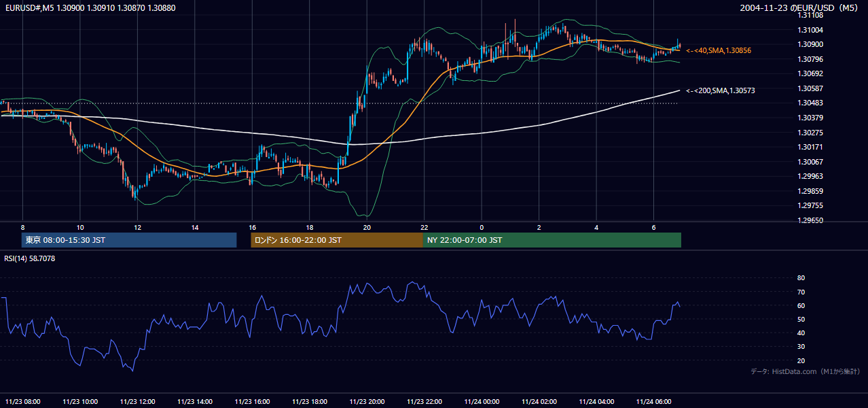Select the 200 SMA 1.30573 label

[721, 90]
